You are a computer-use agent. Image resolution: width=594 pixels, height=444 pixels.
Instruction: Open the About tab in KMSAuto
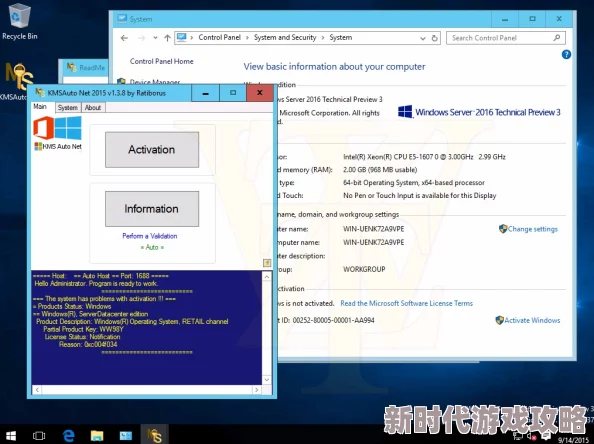(x=93, y=108)
